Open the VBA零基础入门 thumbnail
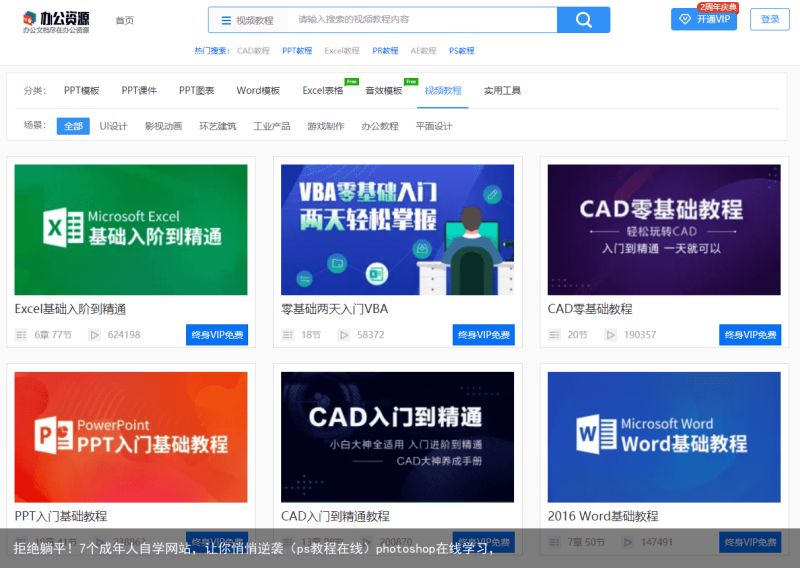 click(x=397, y=230)
